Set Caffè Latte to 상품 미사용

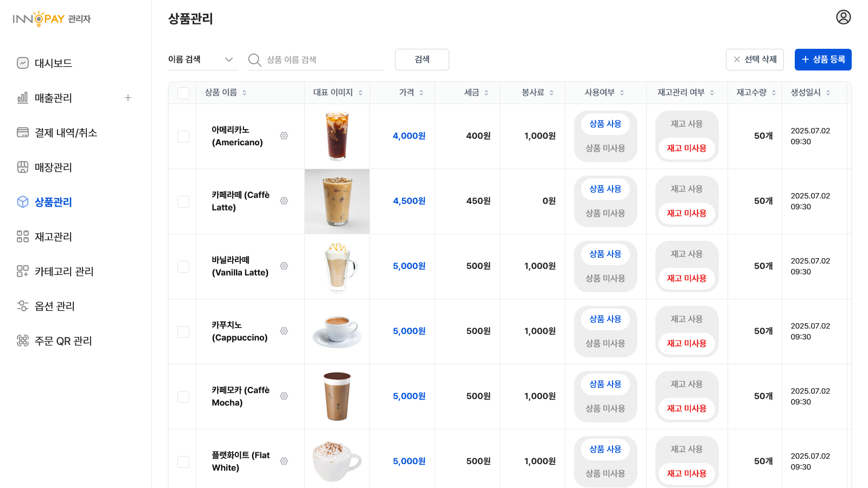pyautogui.click(x=605, y=214)
